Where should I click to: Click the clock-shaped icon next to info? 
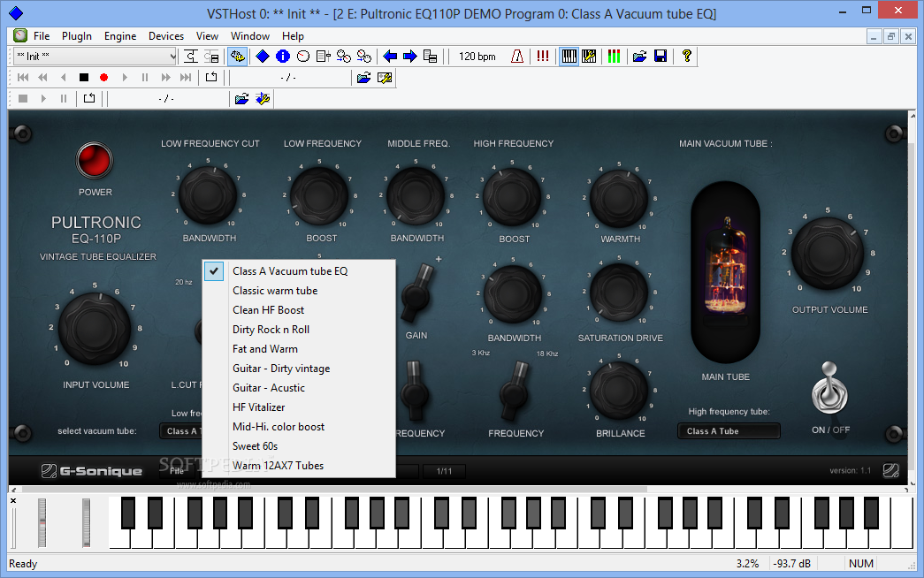click(x=303, y=56)
